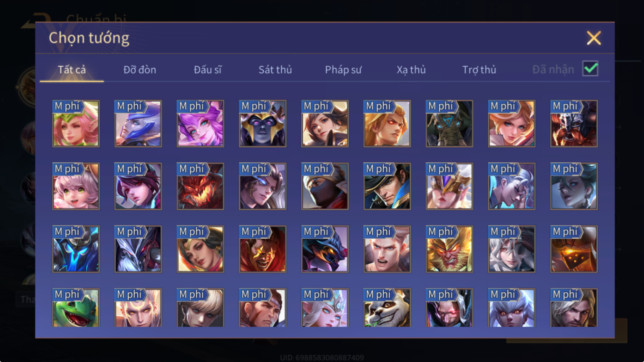The image size is (644, 362).
Task: Select the hooded blue-triangle face hero
Action: click(449, 123)
